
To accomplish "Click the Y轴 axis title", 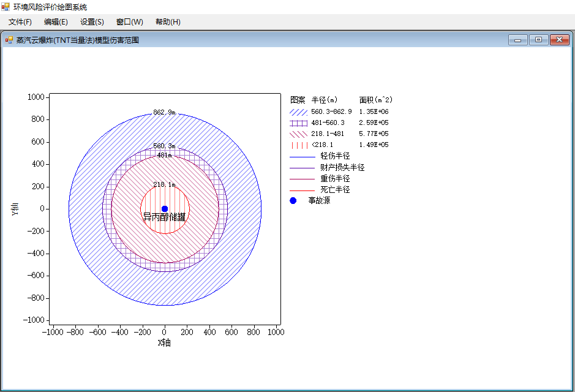I will pyautogui.click(x=15, y=209).
